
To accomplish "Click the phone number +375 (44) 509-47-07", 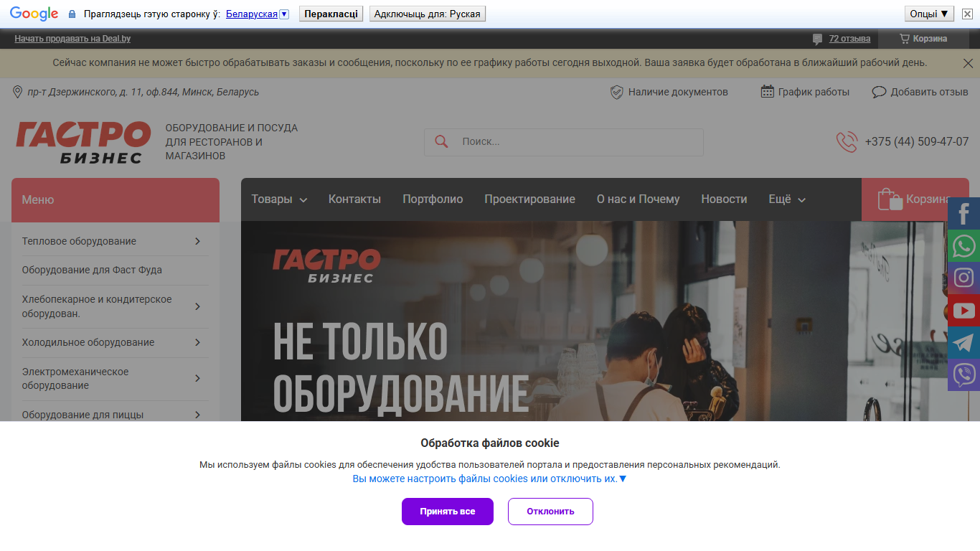I will click(x=917, y=141).
